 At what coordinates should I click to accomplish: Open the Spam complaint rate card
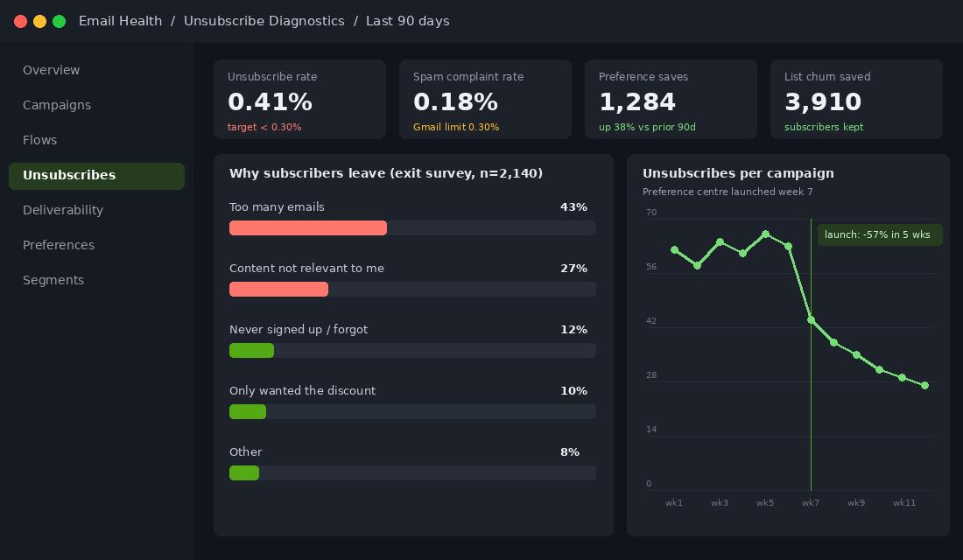pyautogui.click(x=485, y=100)
